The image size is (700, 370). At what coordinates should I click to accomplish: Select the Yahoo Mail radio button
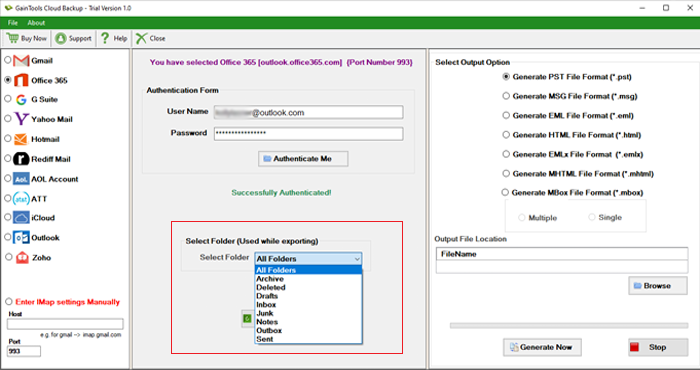[8, 119]
